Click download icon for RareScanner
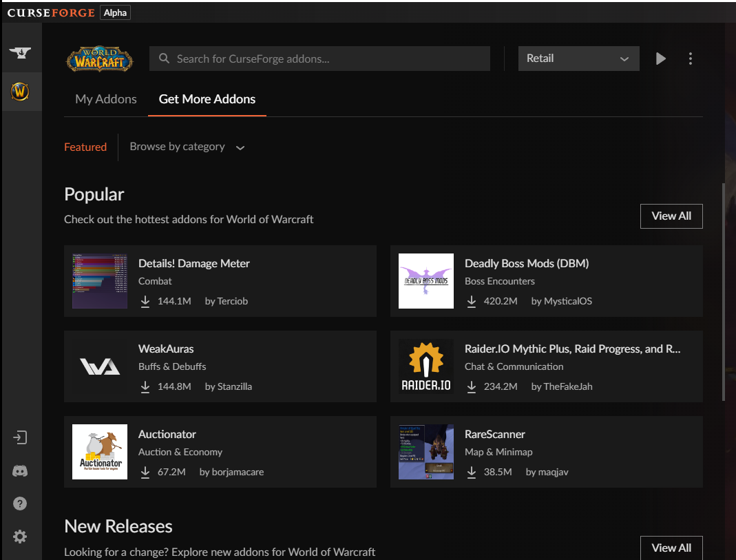The image size is (736, 560). (x=471, y=473)
